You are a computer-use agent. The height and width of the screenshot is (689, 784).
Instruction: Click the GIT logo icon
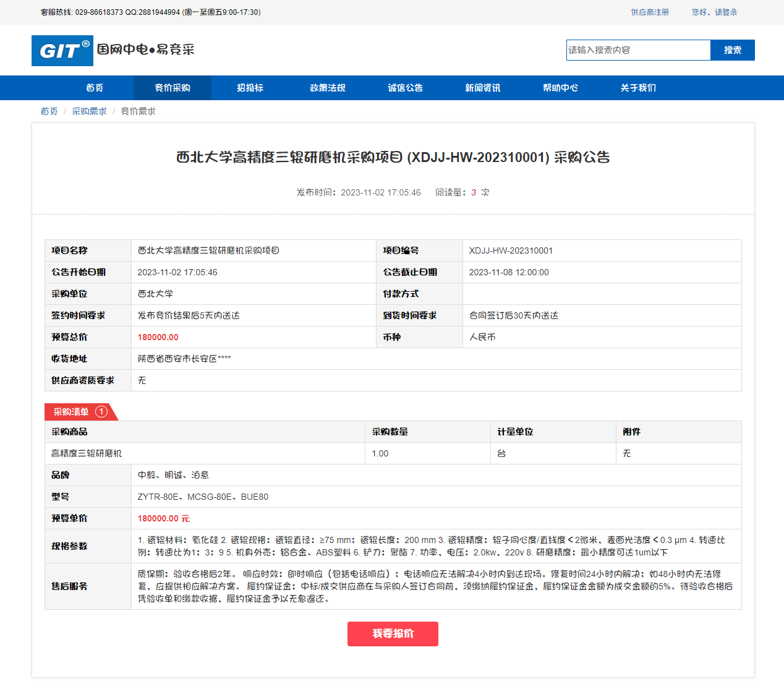pos(62,51)
